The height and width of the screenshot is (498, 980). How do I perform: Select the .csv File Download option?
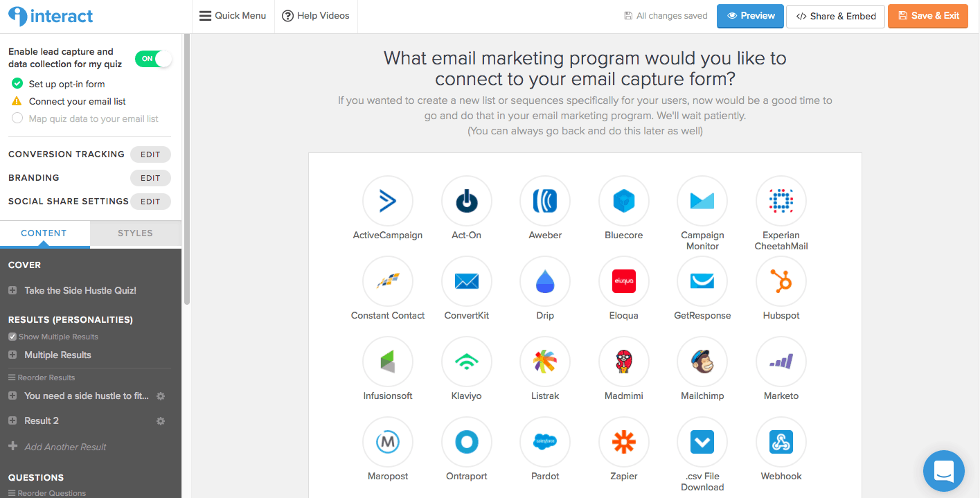coord(702,442)
